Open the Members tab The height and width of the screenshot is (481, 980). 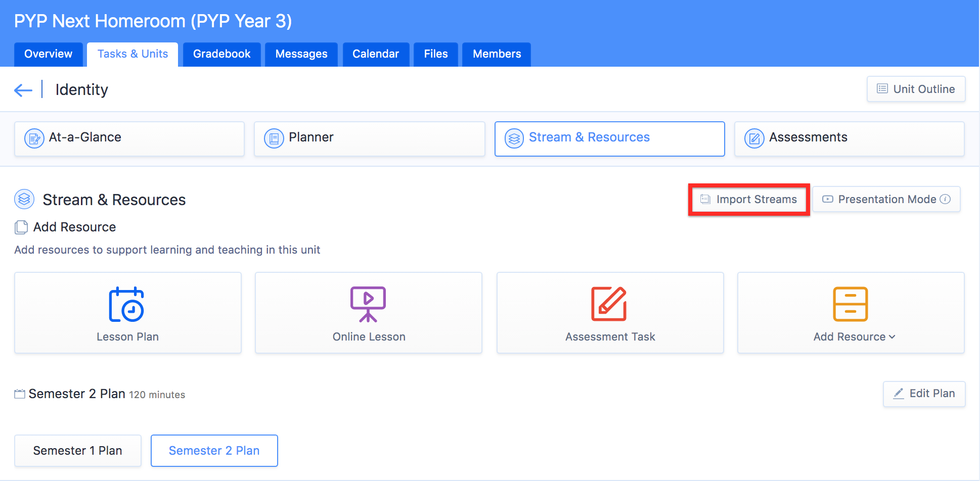497,54
